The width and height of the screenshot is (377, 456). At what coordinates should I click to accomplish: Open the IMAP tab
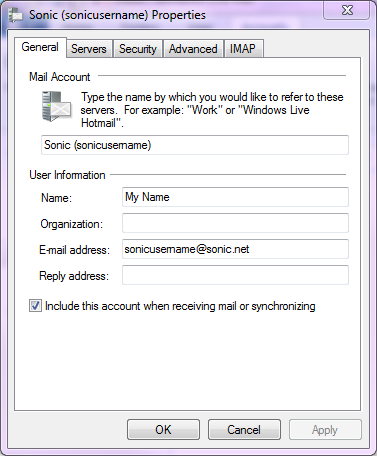(243, 49)
